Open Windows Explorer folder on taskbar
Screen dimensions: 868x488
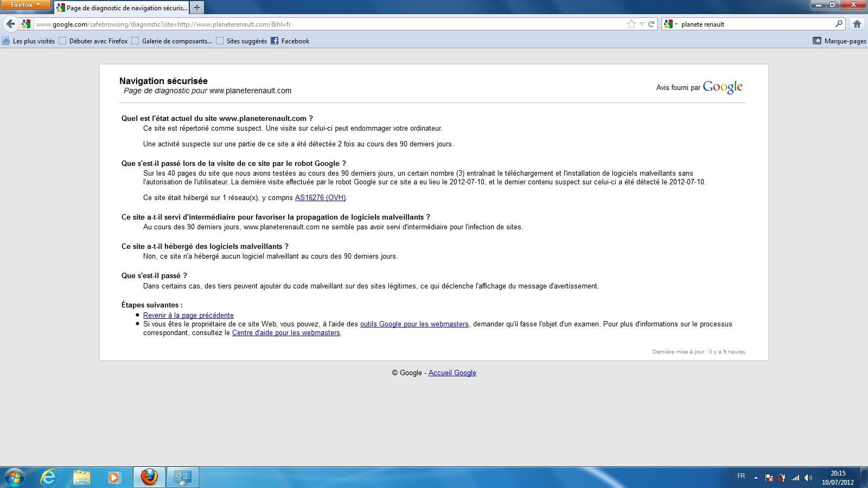point(81,477)
